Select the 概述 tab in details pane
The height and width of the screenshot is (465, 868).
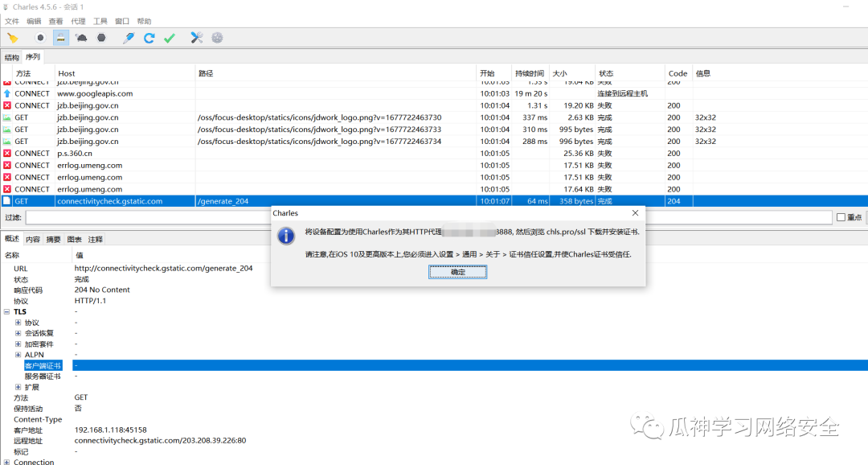tap(11, 239)
